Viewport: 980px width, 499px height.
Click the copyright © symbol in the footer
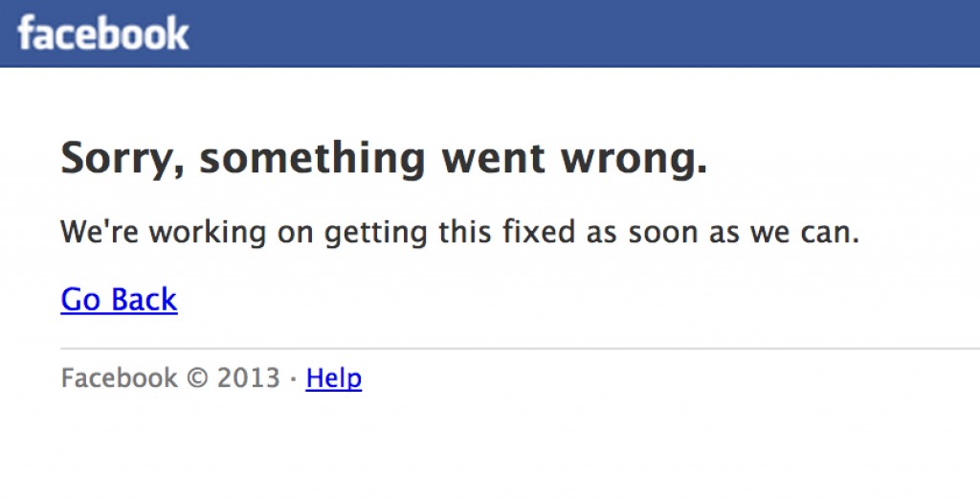tap(197, 378)
